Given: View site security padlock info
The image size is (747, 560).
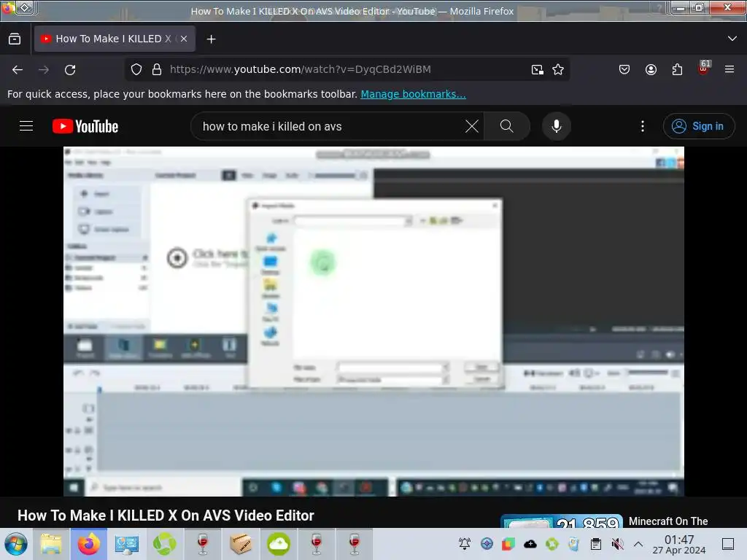Looking at the screenshot, I should click(157, 69).
